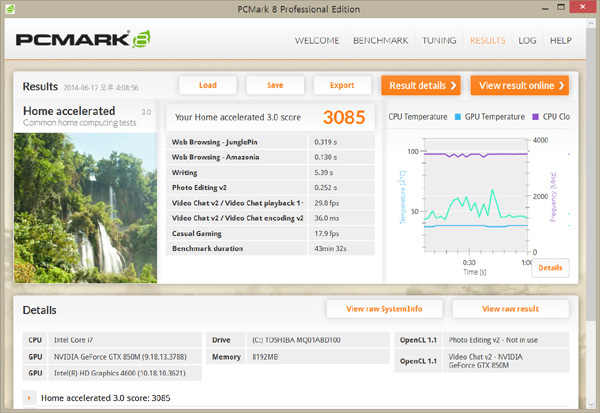Click the scrollbar up arrow

click(590, 23)
